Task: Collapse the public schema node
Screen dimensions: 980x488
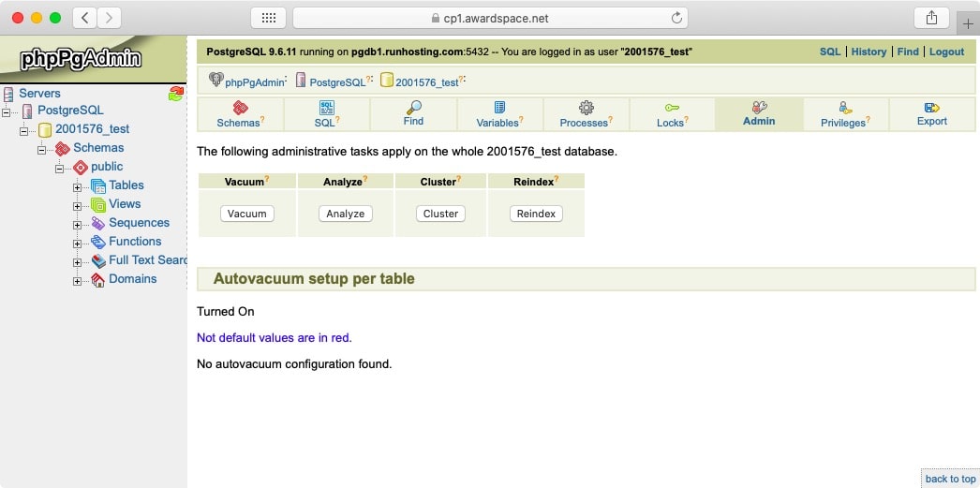Action: click(60, 168)
